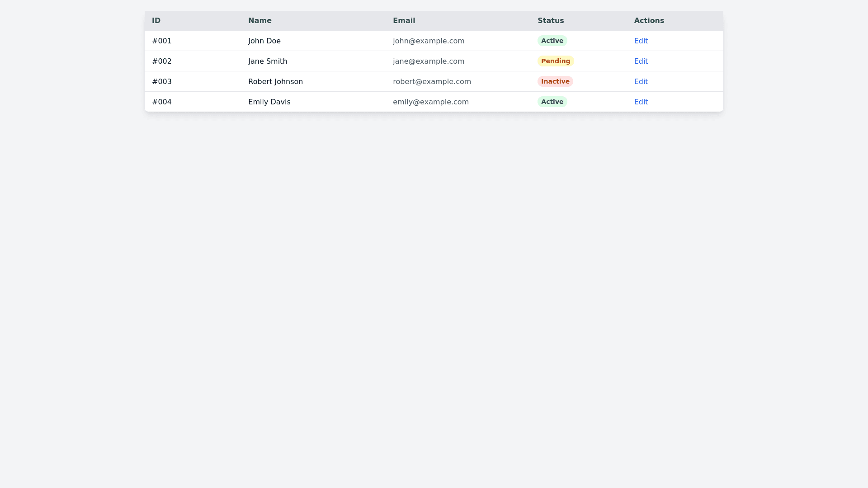Click the Status column header
Viewport: 868px width, 488px height.
tap(550, 21)
